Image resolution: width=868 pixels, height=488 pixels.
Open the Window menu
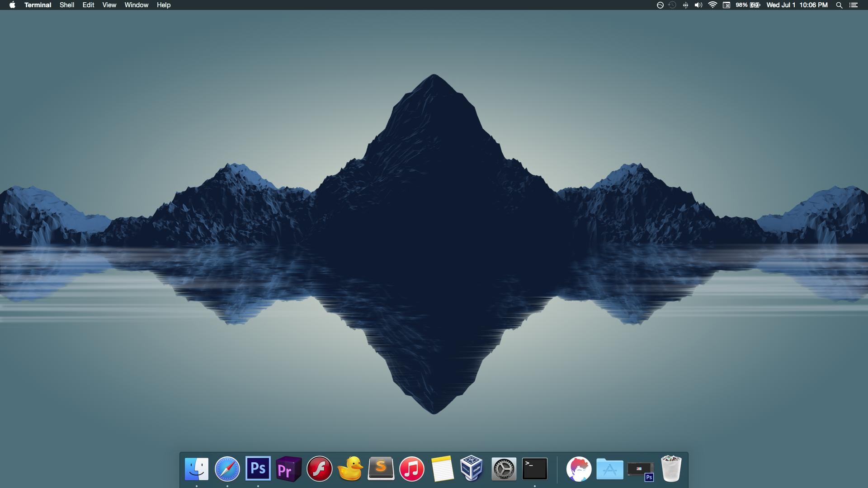pyautogui.click(x=136, y=5)
